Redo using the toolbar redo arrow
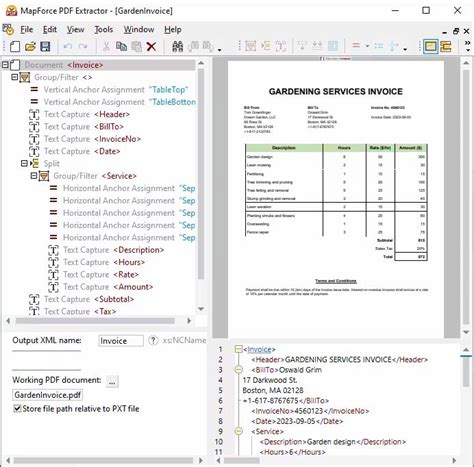 click(83, 46)
